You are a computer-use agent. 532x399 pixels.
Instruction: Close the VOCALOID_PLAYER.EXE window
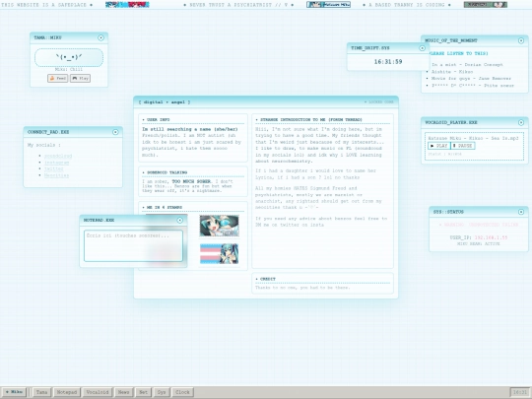[521, 122]
